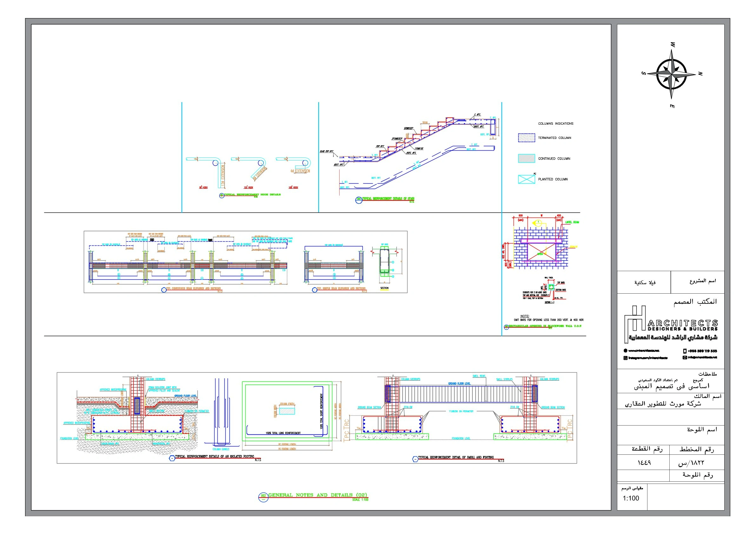Click the phone icon beside +966 number
The width and height of the screenshot is (756, 534).
pos(685,351)
